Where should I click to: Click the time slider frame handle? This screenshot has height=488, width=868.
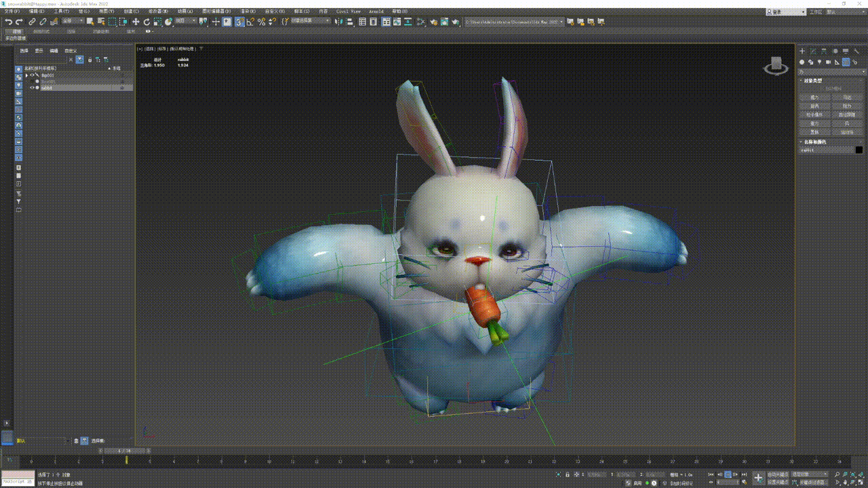(125, 450)
